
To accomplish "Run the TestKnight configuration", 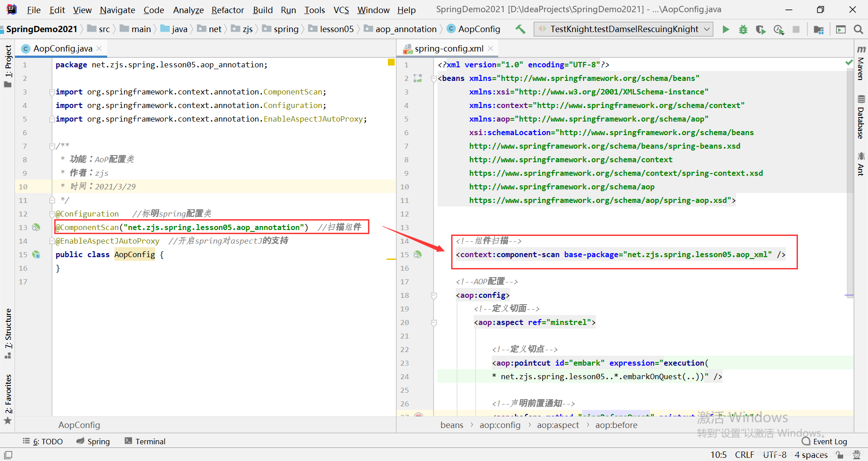I will pyautogui.click(x=726, y=29).
